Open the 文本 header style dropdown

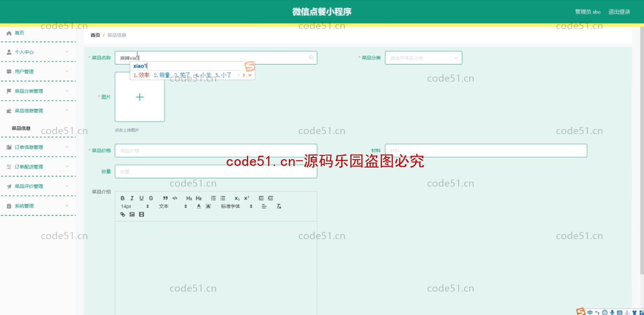click(173, 206)
